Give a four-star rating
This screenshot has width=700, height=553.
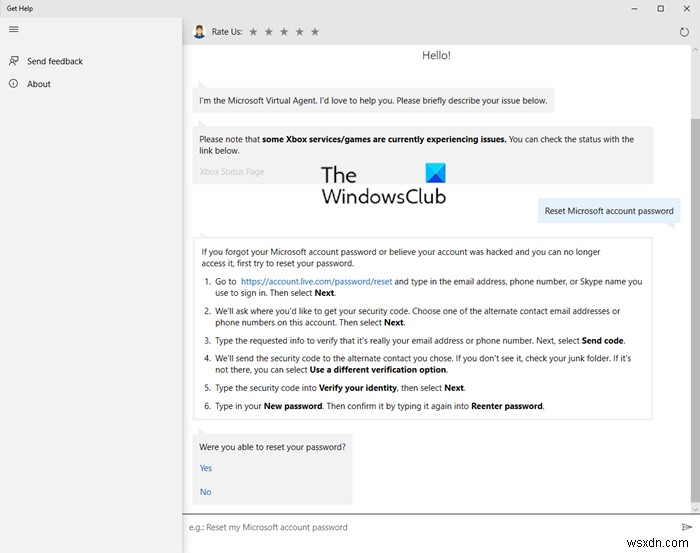300,32
